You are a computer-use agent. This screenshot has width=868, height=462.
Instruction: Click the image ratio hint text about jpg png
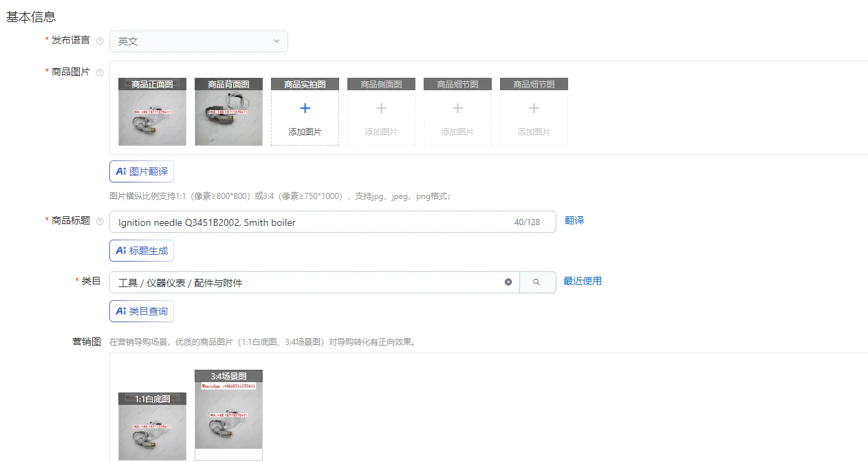280,196
